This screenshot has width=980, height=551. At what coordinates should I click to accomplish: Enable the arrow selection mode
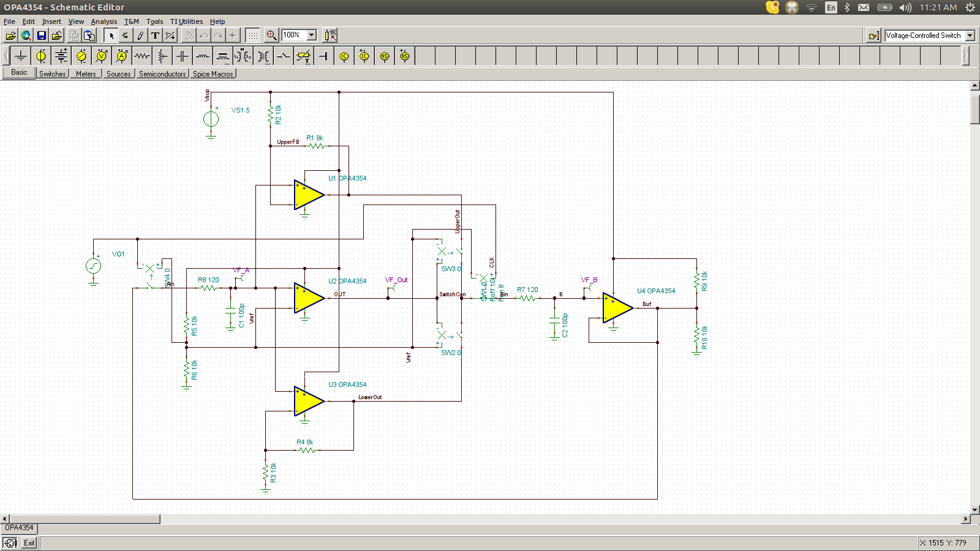point(111,35)
